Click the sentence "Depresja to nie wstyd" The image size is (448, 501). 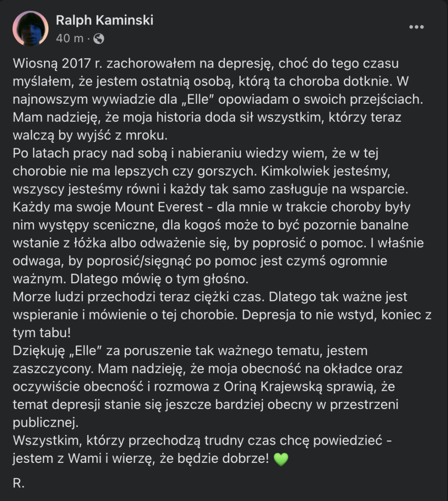[293, 315]
